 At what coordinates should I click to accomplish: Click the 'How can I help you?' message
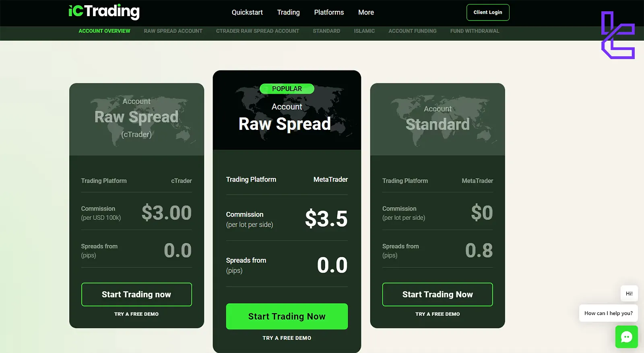608,313
